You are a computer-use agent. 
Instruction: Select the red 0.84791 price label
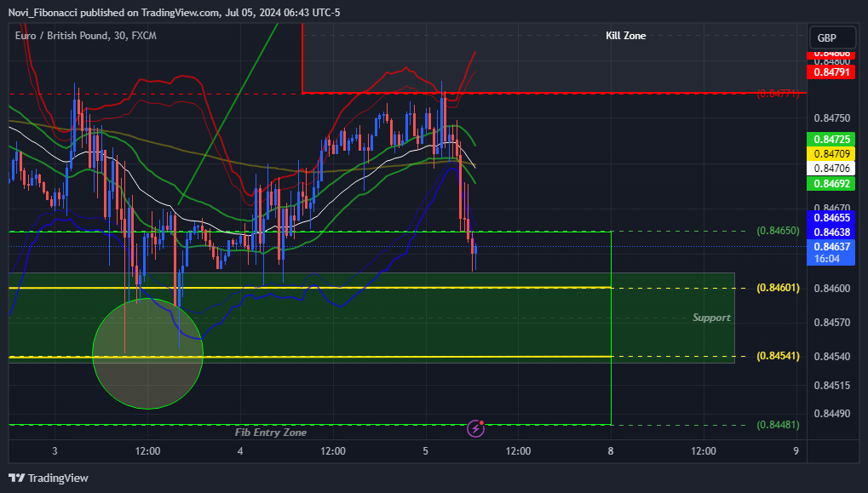[831, 72]
